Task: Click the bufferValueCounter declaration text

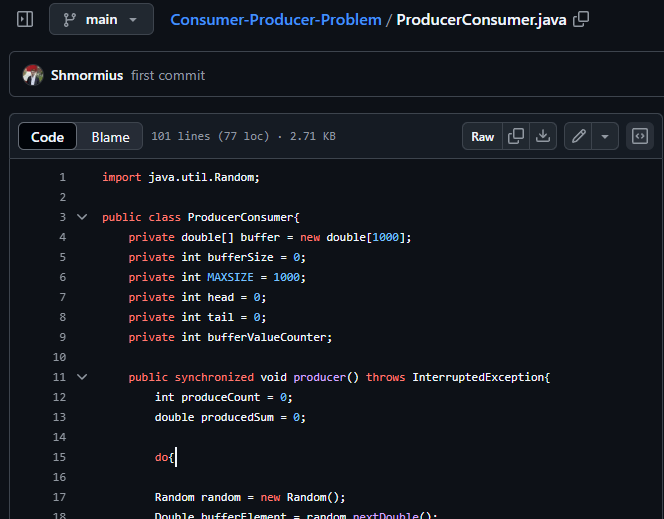Action: pyautogui.click(x=230, y=337)
